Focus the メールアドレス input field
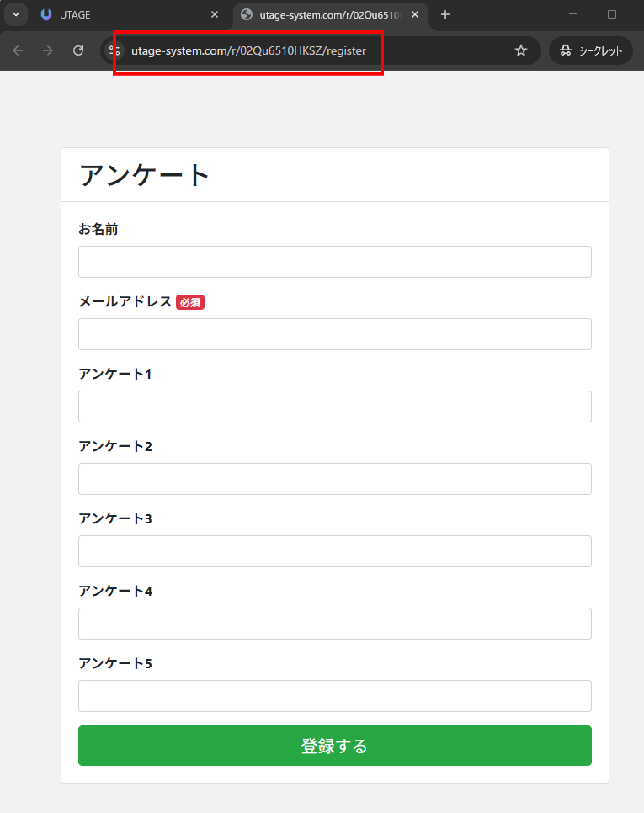This screenshot has width=644, height=813. click(334, 334)
